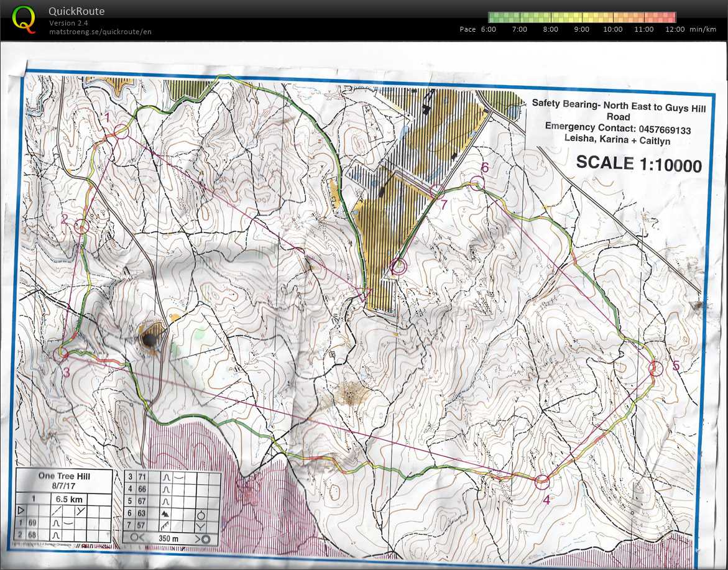Click the 9:00 pace label

(581, 29)
